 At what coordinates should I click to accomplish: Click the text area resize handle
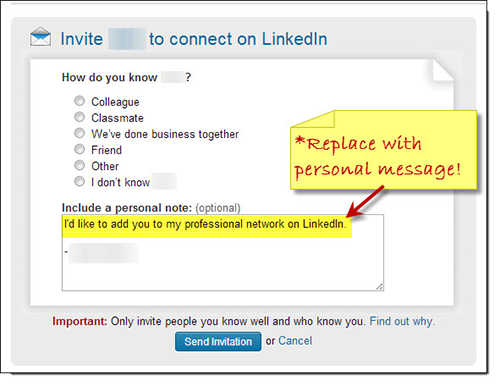[380, 287]
